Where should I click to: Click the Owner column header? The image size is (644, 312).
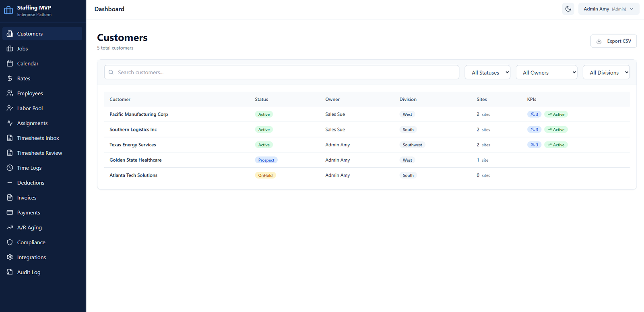tap(332, 99)
